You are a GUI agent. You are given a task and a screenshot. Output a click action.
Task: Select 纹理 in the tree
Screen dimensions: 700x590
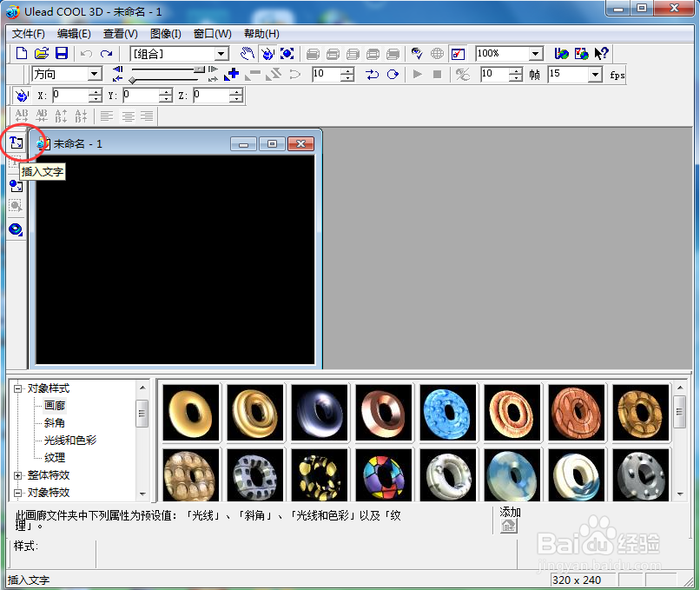pos(55,457)
